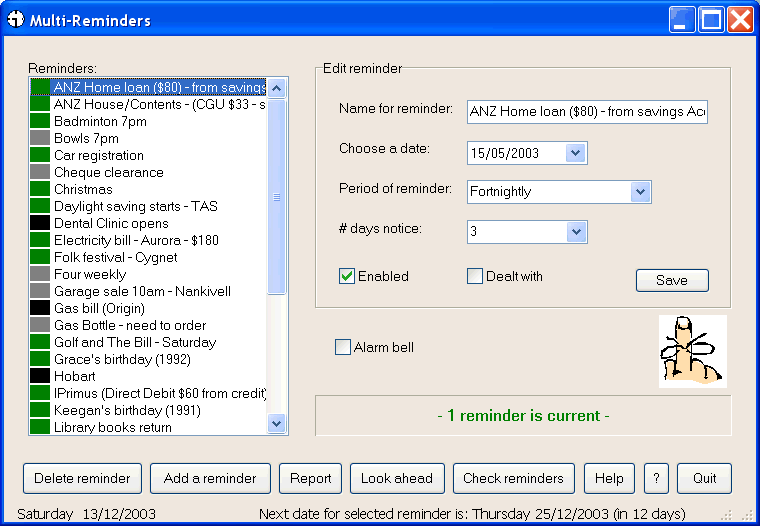Click the list scrollbar up arrow
The height and width of the screenshot is (526, 760).
[277, 88]
